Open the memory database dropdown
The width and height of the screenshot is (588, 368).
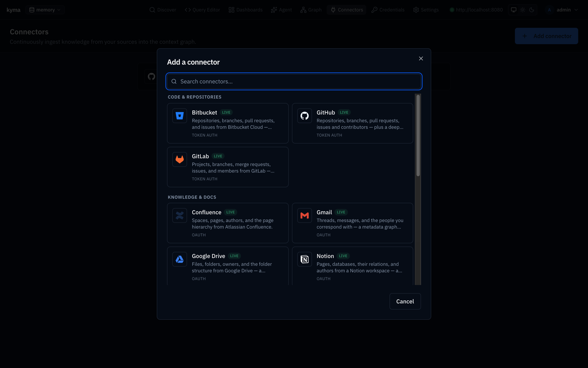tap(45, 10)
